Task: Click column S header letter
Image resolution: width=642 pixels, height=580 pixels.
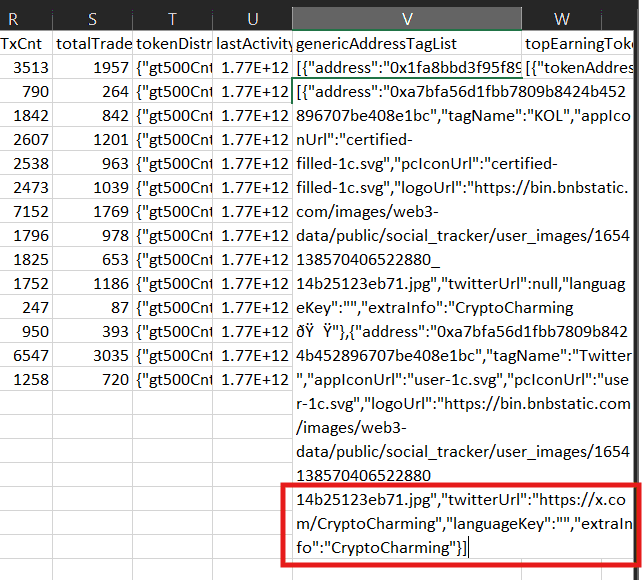Action: tap(92, 18)
